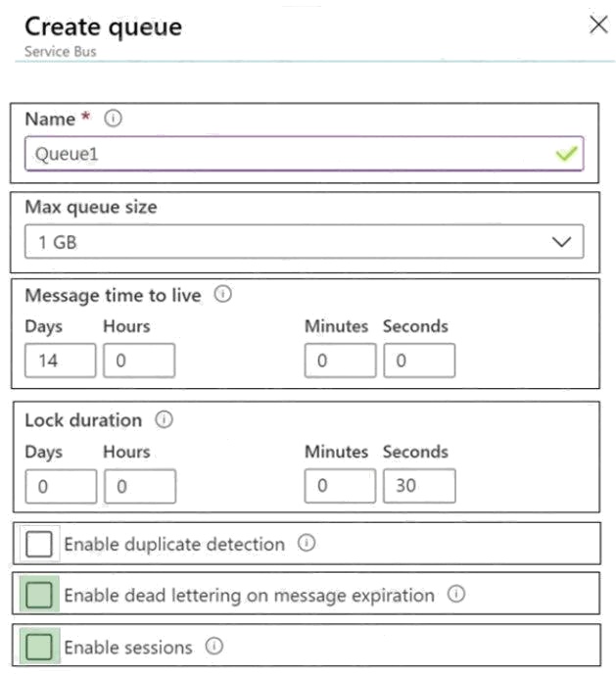
Task: Click the Enable sessions info icon
Action: (x=215, y=647)
